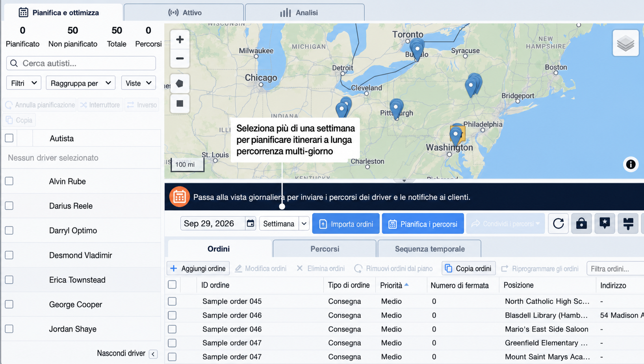Click the map info icon
Image resolution: width=644 pixels, height=364 pixels.
pos(631,164)
